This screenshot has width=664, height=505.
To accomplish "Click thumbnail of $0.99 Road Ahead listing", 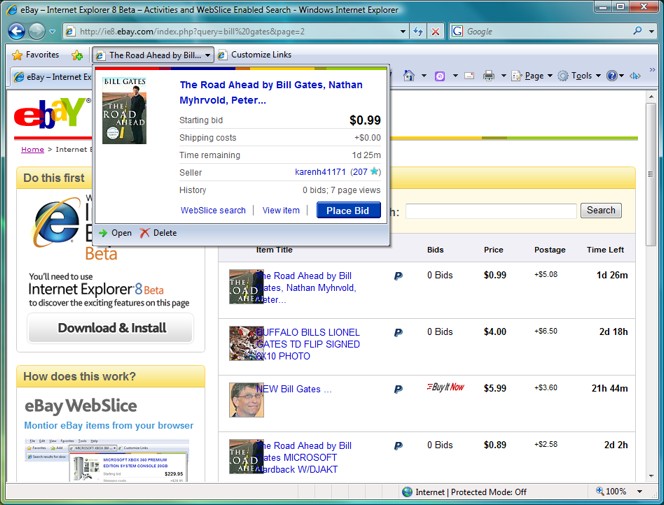I will point(246,287).
